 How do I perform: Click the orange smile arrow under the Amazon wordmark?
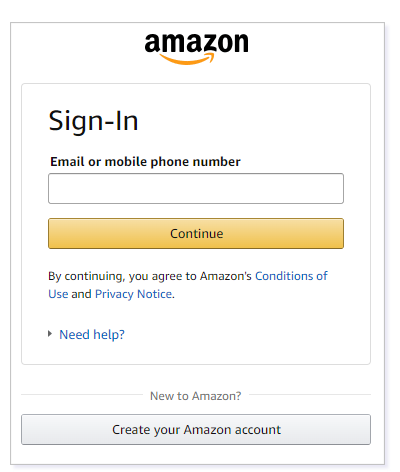187,59
